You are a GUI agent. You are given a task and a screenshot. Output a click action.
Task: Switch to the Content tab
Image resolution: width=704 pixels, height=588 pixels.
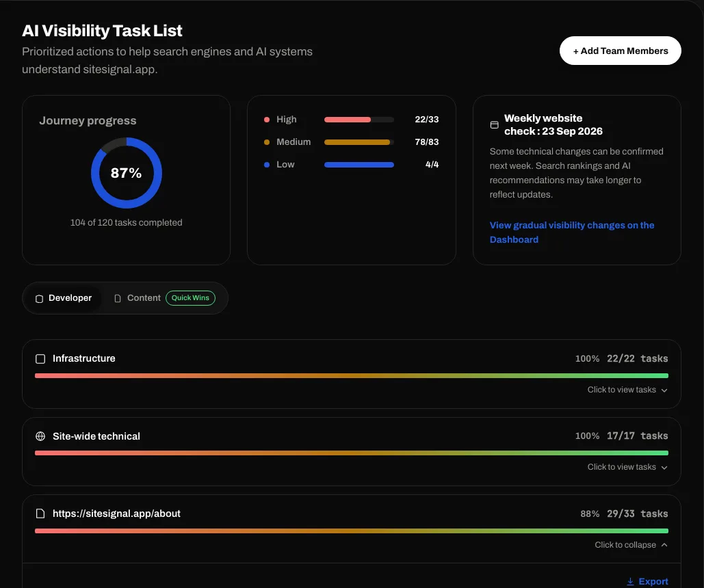[144, 298]
